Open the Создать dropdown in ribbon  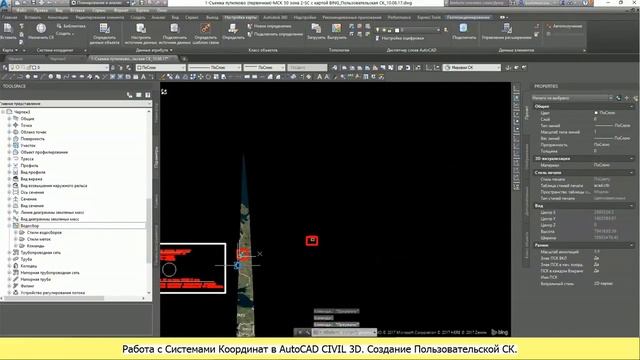(x=65, y=33)
